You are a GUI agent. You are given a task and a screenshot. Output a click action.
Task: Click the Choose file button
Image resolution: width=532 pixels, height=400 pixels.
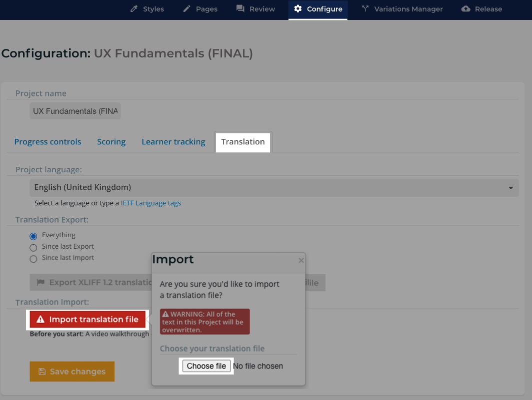pyautogui.click(x=206, y=366)
